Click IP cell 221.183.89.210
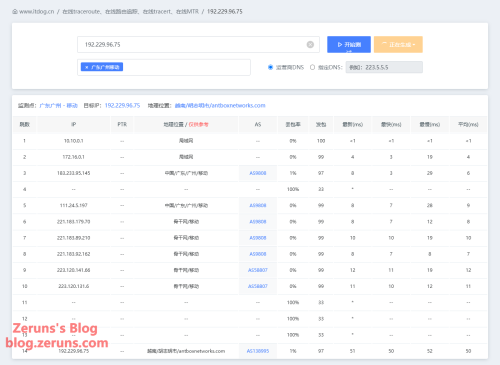The image size is (500, 365). [73, 238]
